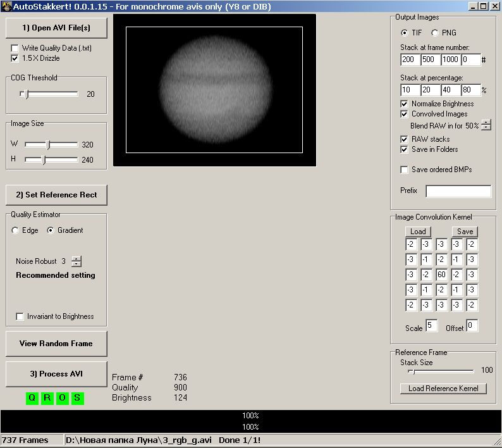Enable Write Quality Data (.txt) checkbox
The image size is (502, 448).
(15, 48)
